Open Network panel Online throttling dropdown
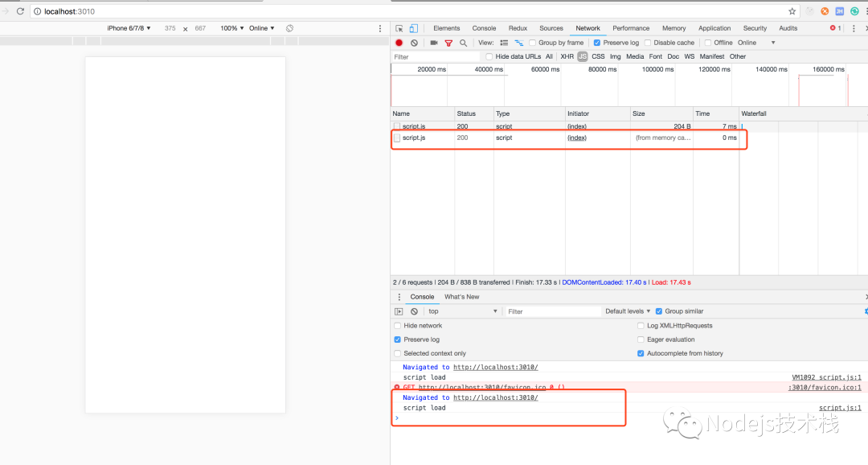Screen dimensions: 868x465 click(756, 43)
